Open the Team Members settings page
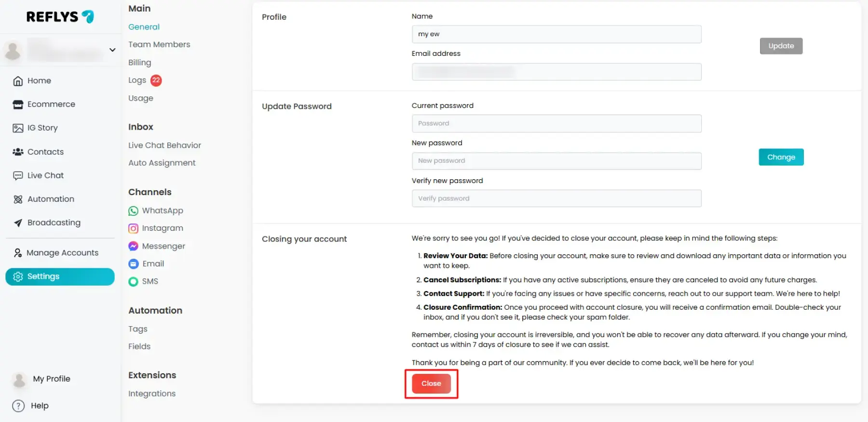 [x=159, y=44]
